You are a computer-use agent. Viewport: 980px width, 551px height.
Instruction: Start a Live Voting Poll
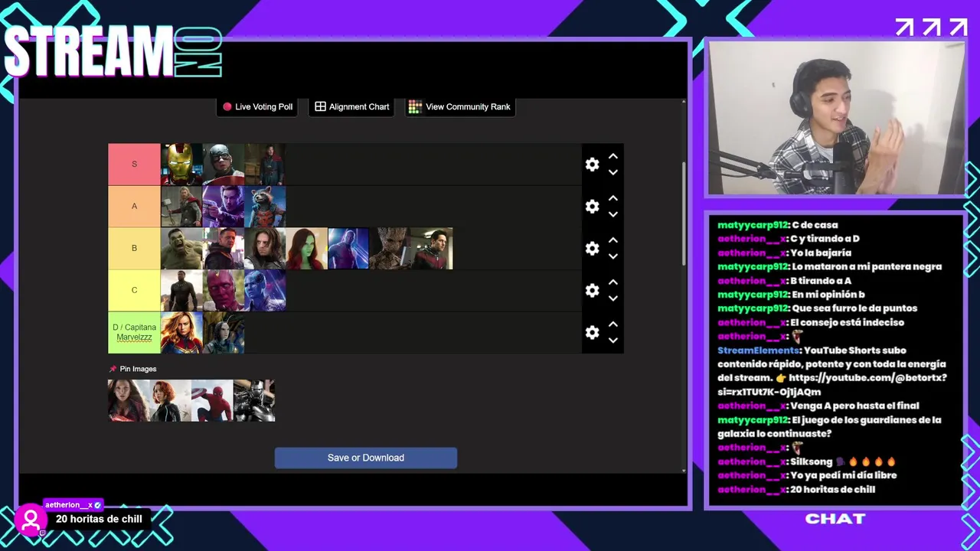coord(257,107)
